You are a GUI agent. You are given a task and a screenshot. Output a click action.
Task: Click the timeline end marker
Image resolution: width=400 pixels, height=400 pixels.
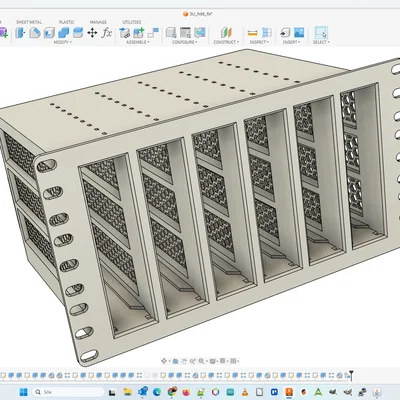point(351,376)
